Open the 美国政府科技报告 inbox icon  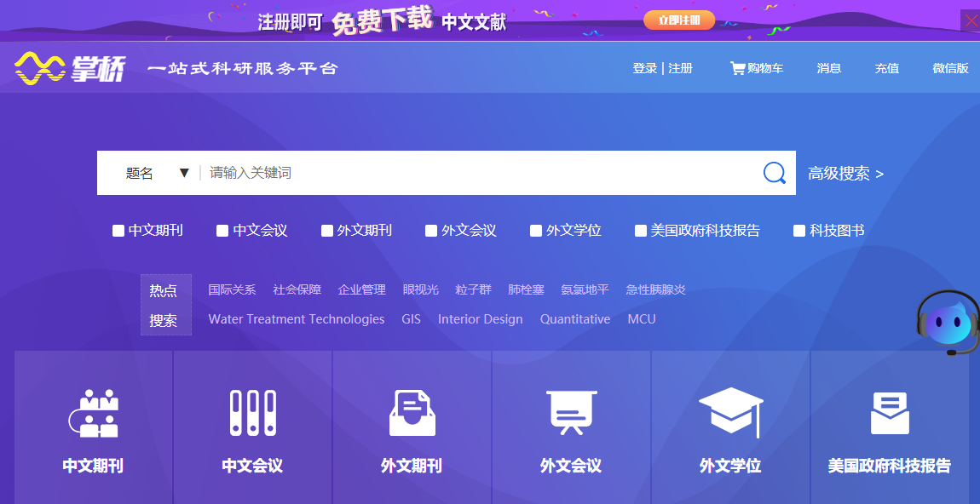889,411
